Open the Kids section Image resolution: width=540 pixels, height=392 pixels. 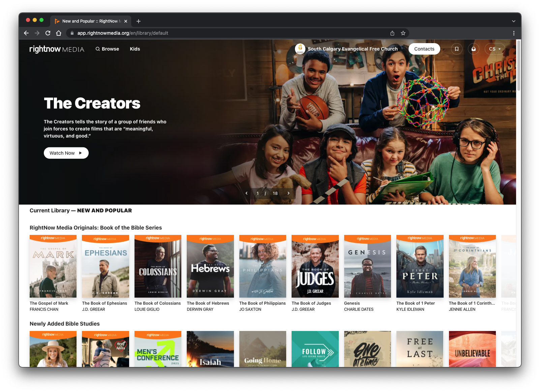[x=135, y=49]
